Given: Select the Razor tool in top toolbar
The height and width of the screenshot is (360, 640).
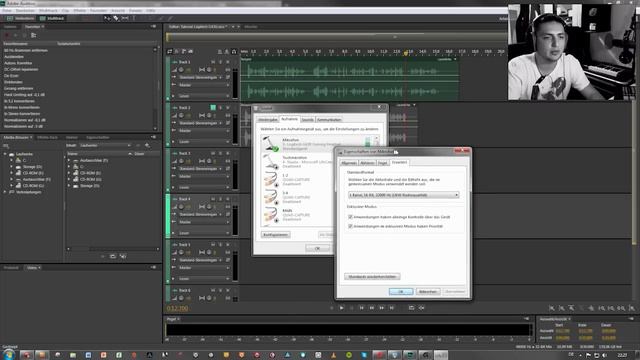Looking at the screenshot, I should 116,18.
